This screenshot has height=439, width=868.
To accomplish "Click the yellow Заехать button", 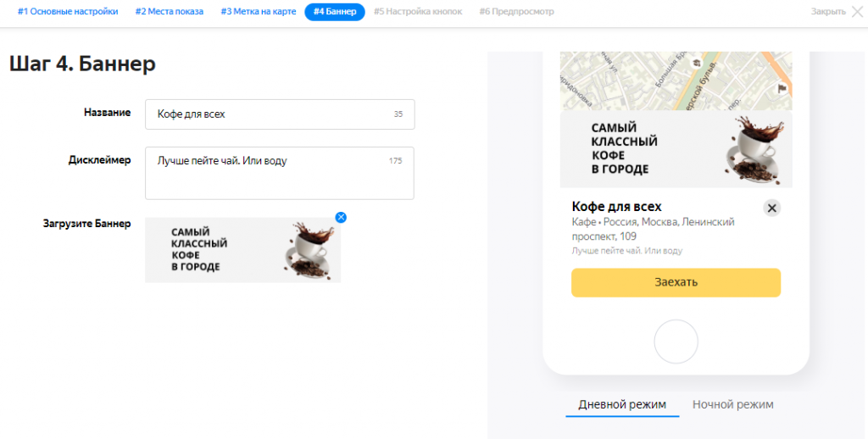I will (x=676, y=283).
